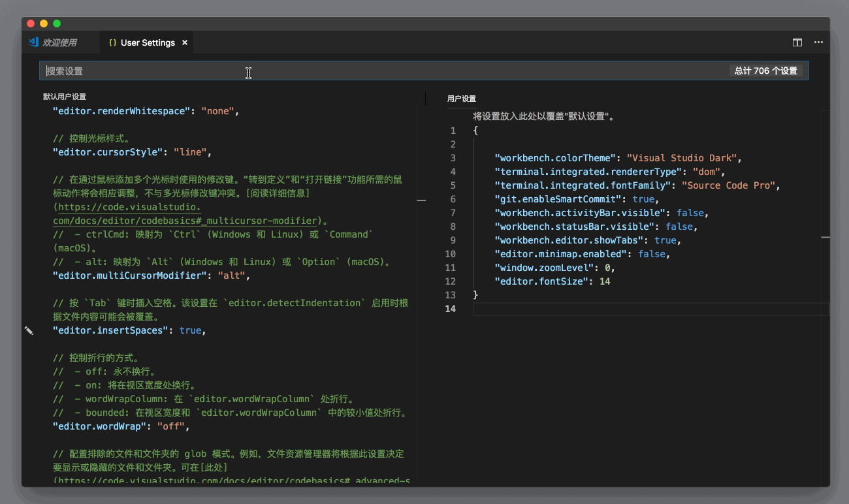Open the split editor layout icon
The image size is (849, 504).
pyautogui.click(x=797, y=42)
